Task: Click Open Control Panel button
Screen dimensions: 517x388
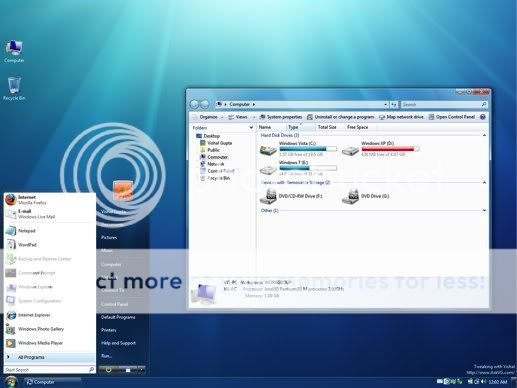Action: [x=452, y=117]
